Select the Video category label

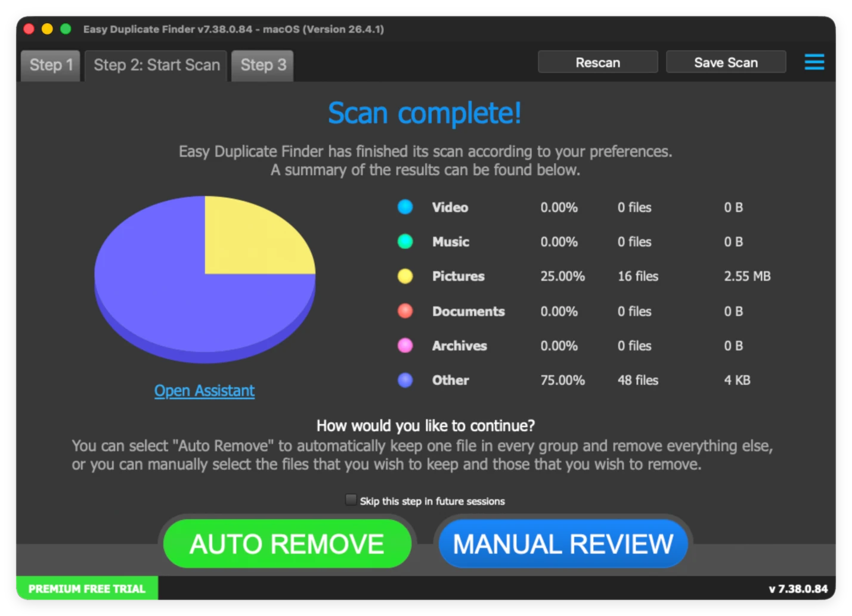tap(450, 207)
